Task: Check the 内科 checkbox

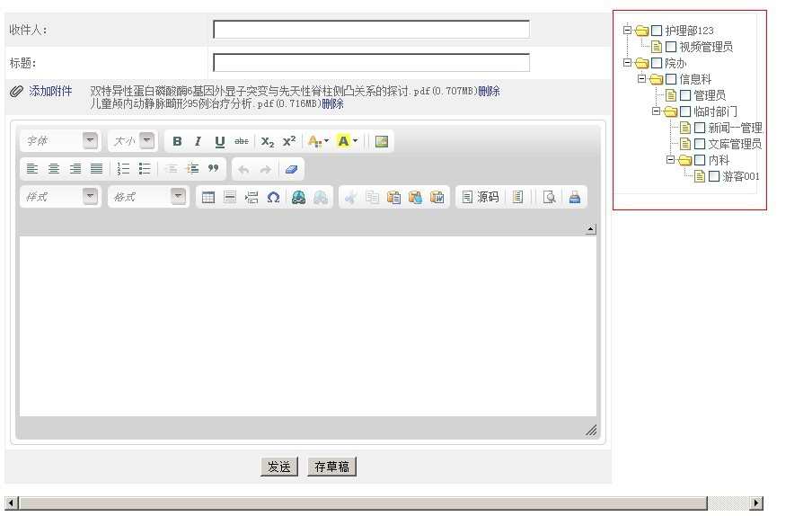Action: (x=700, y=160)
